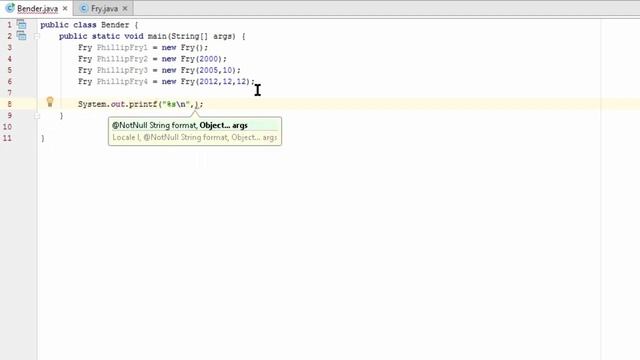Click variable PhillipFry3 on line 5
Viewport: 640px width, 360px height.
(122, 70)
